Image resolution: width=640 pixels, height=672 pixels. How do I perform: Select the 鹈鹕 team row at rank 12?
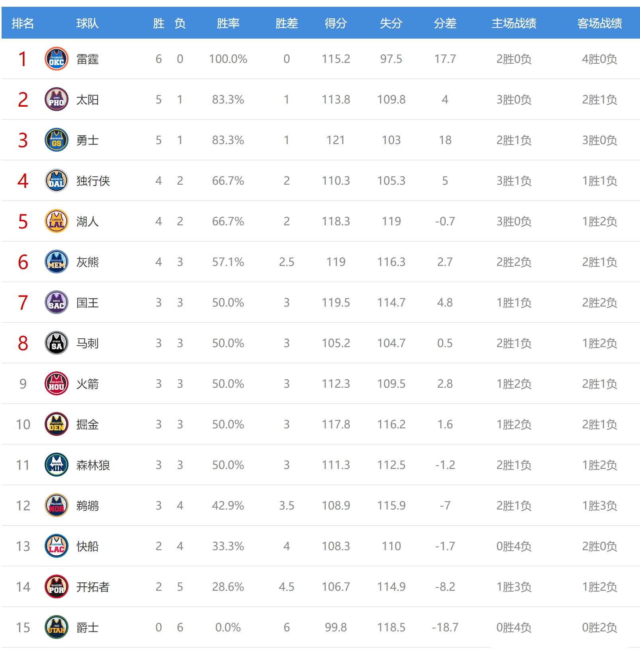[x=321, y=506]
